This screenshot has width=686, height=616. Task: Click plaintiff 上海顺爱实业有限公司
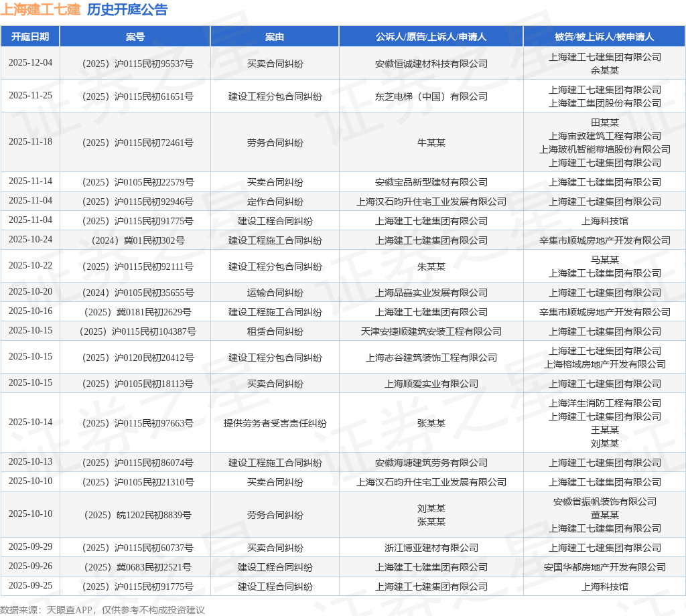click(x=431, y=384)
